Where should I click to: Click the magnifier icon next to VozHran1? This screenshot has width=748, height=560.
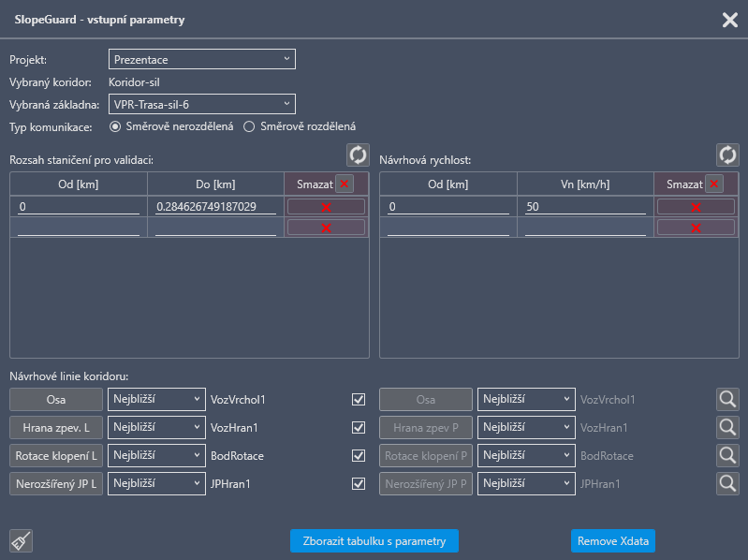coord(727,428)
